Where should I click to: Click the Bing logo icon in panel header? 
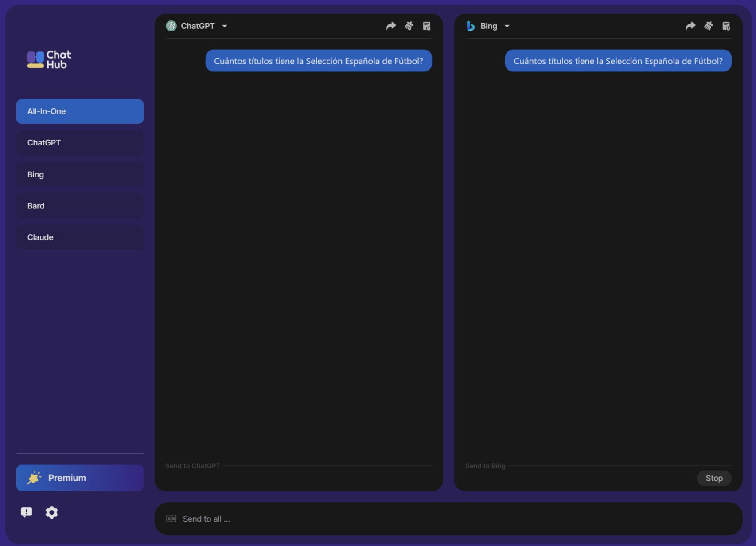[x=471, y=26]
